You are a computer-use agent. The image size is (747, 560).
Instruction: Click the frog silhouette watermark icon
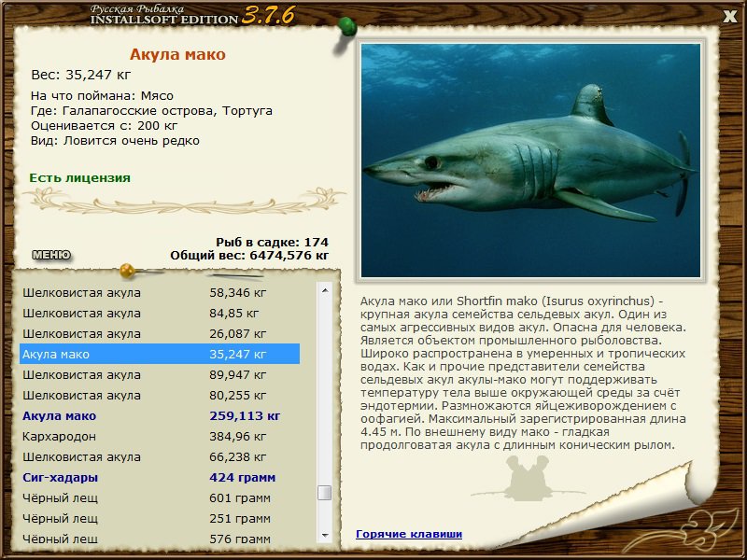pyautogui.click(x=527, y=478)
